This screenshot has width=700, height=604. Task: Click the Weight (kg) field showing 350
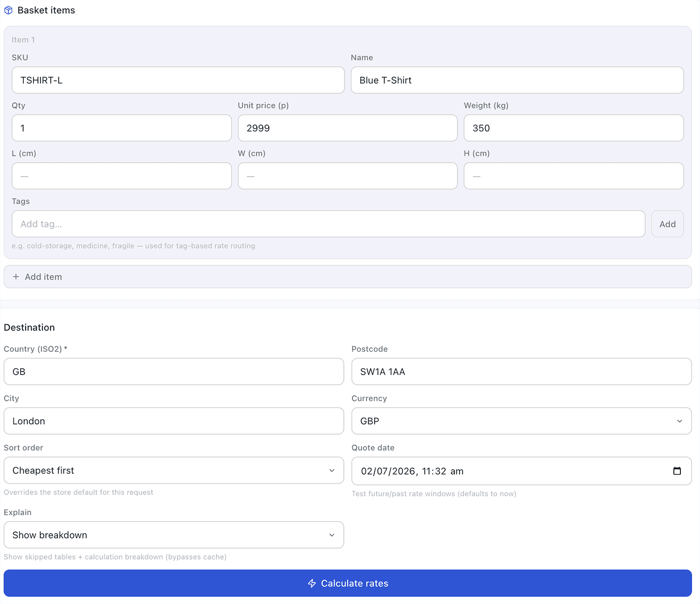pos(574,128)
